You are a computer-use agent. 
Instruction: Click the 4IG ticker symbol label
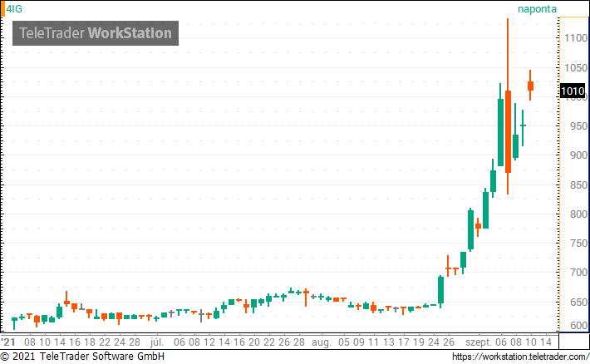coord(14,8)
